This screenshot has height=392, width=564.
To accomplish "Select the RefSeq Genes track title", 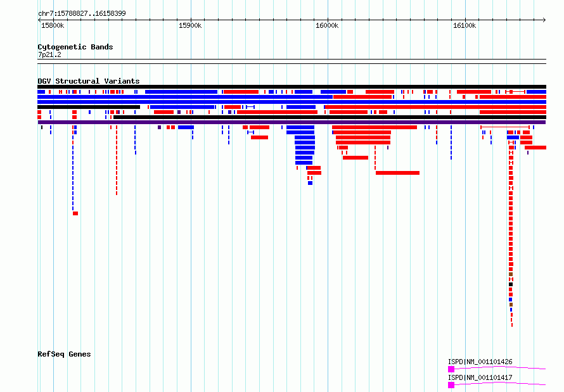I will pyautogui.click(x=64, y=354).
